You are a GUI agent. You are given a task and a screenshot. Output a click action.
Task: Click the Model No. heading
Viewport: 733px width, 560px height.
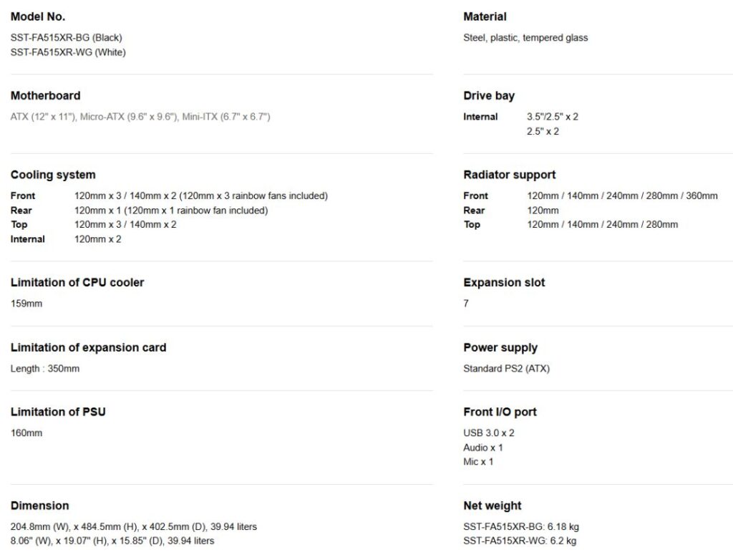(x=38, y=16)
